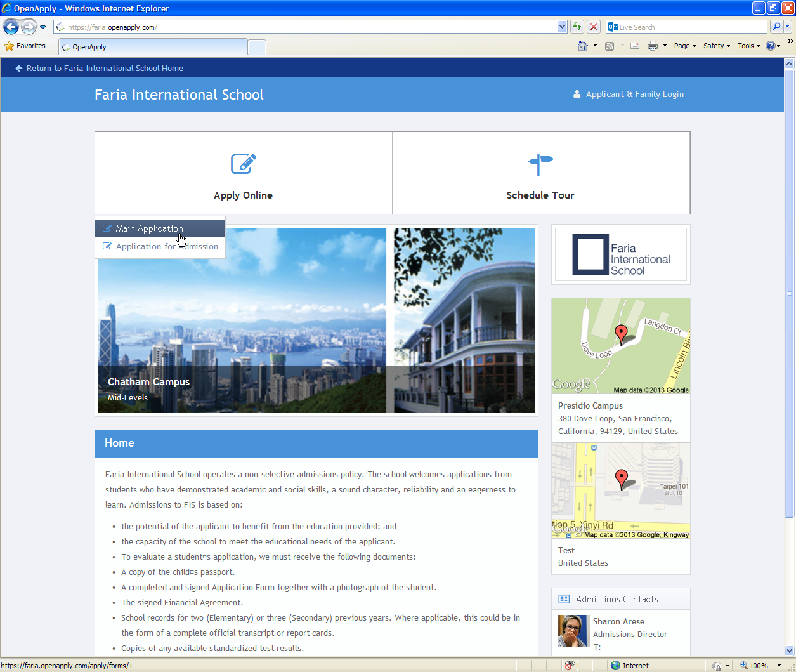Click the Faria International School header title
Image resolution: width=796 pixels, height=672 pixels.
(x=179, y=95)
